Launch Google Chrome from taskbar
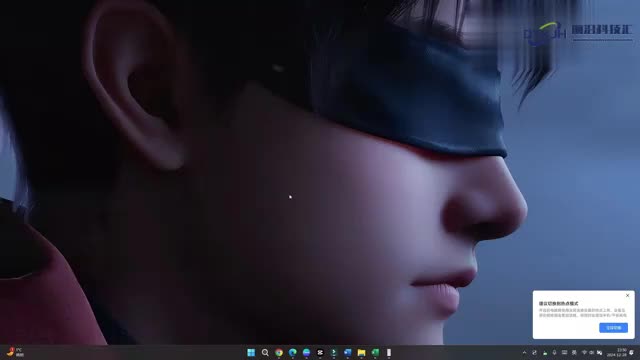This screenshot has width=640, height=360. coord(279,352)
